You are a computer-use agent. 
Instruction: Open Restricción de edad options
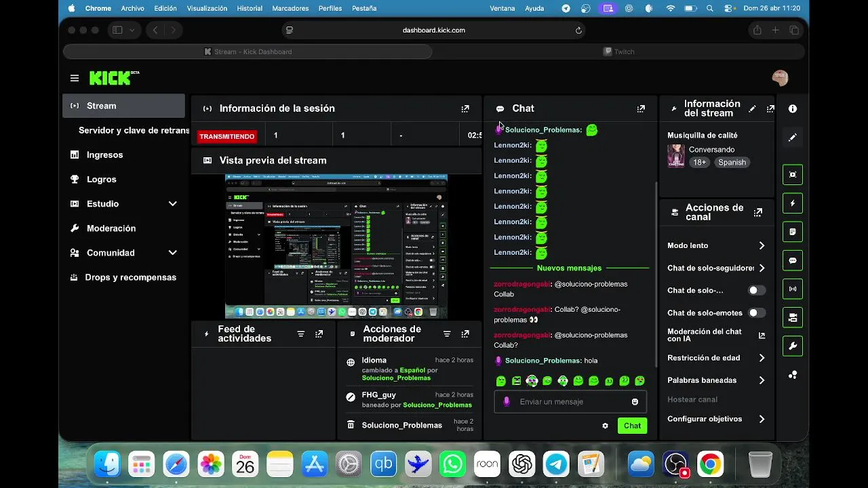click(716, 358)
